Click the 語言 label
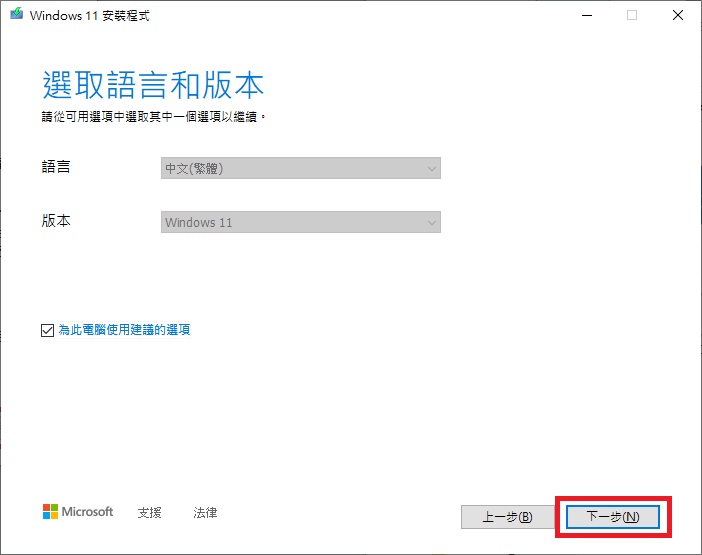This screenshot has height=555, width=702. tap(56, 167)
